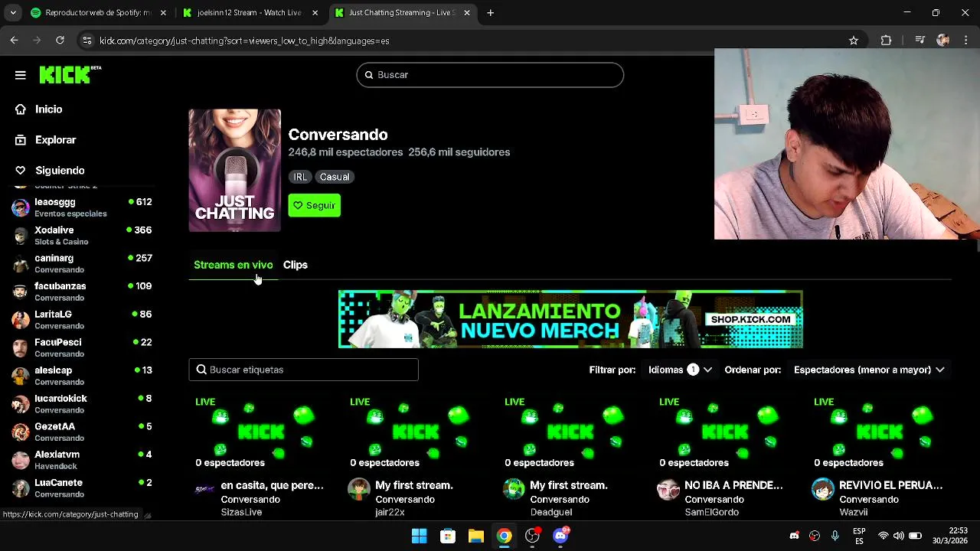Go back in browser history
Image resolution: width=980 pixels, height=551 pixels.
[x=15, y=41]
